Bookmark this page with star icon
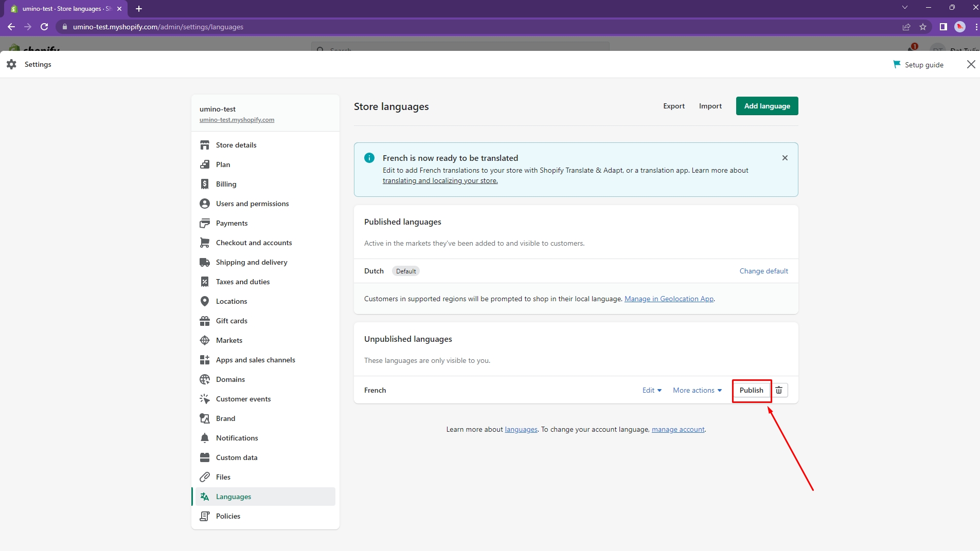 coord(923,27)
